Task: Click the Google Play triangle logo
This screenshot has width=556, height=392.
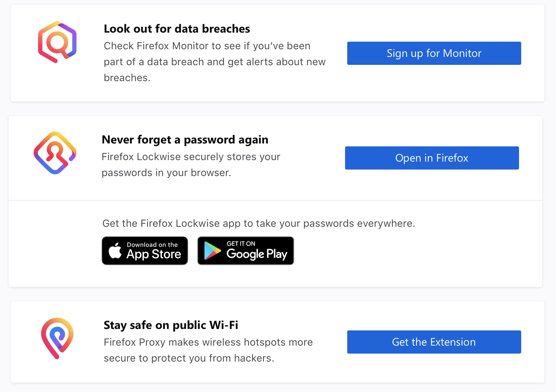Action: 212,251
